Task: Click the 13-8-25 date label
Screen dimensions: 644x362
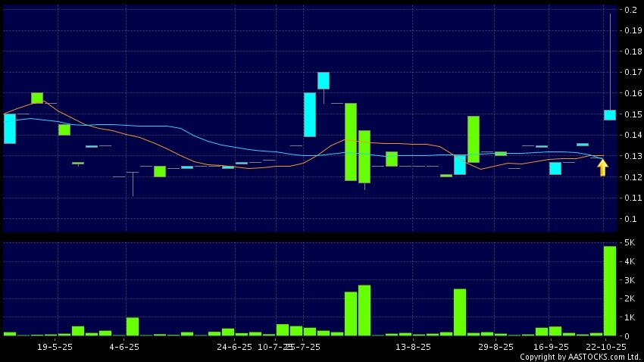Action: pos(414,346)
